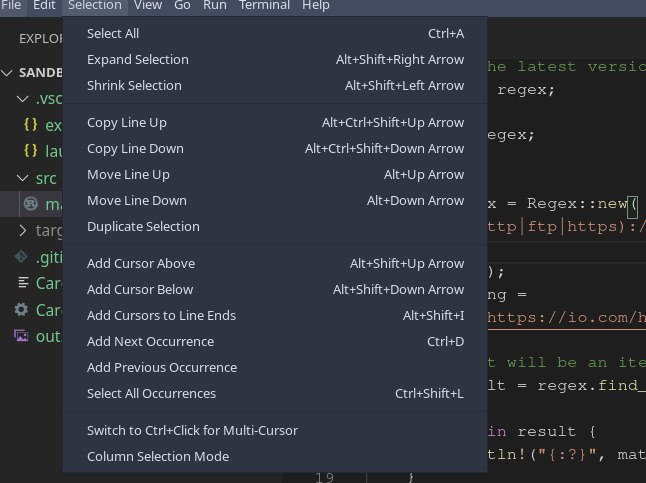Click the EXPLORER panel header
The image size is (646, 483).
point(41,39)
